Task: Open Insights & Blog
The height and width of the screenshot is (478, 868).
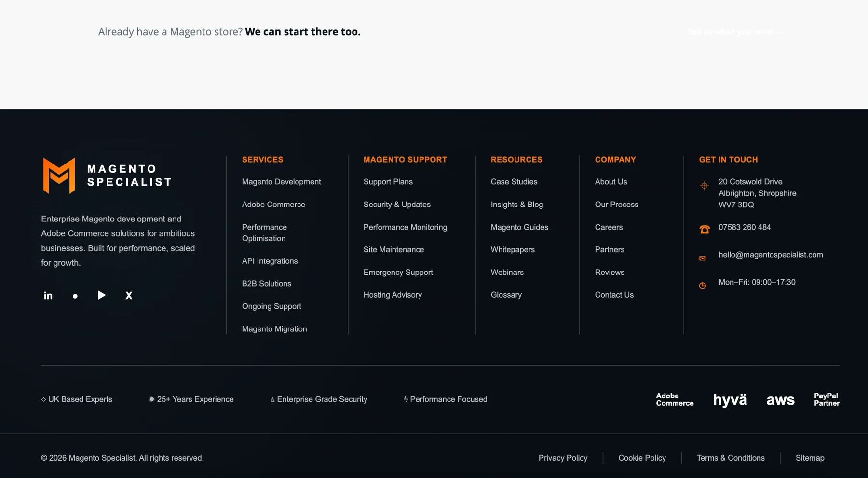Action: [517, 205]
